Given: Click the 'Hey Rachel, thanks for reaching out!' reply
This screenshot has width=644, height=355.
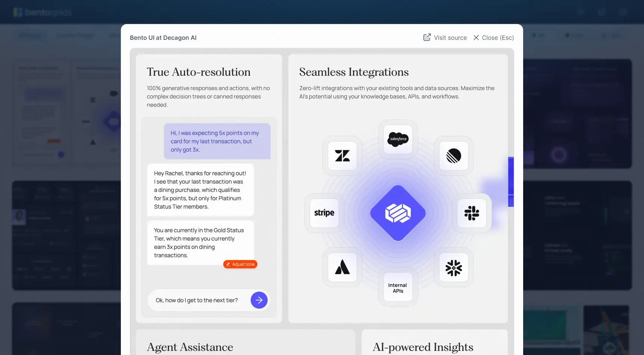Looking at the screenshot, I should tap(200, 190).
